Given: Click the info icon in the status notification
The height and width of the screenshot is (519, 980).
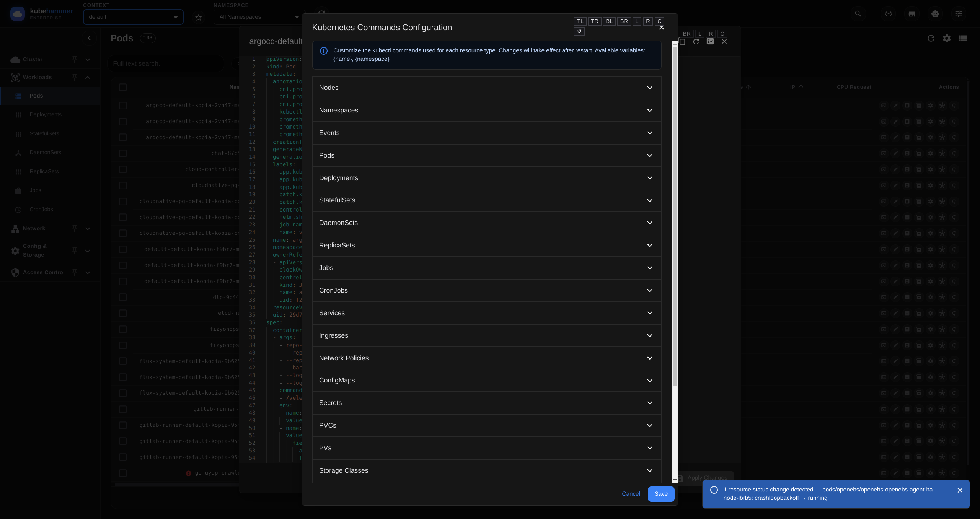Looking at the screenshot, I should pos(714,490).
